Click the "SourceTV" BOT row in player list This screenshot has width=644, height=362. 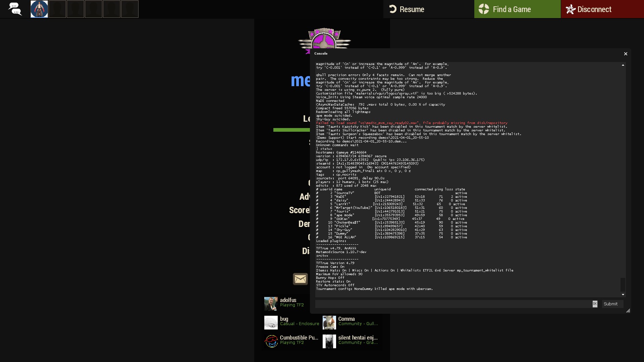[x=391, y=193]
